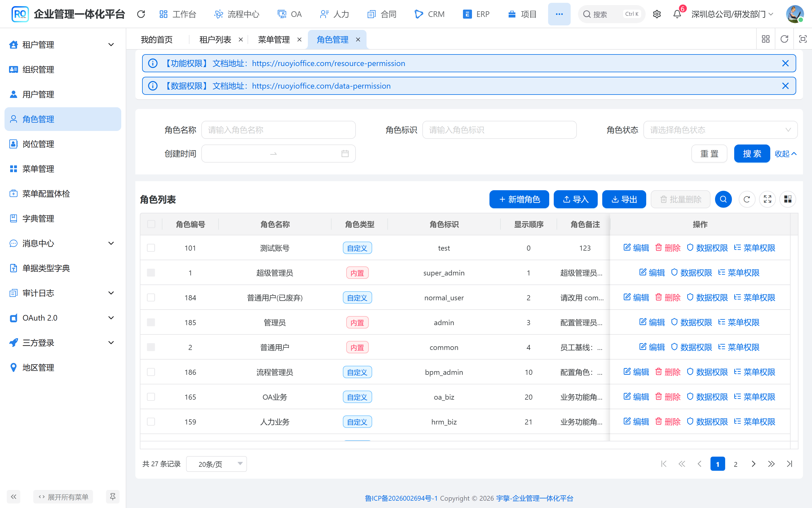The image size is (812, 508).
Task: Click 菜单权限 for super_admin row
Action: click(739, 272)
